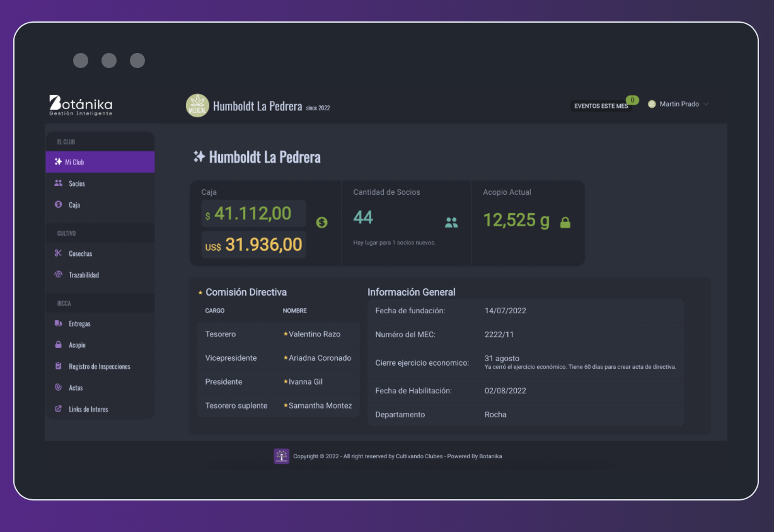Click the Trazabilidad fingerprint icon

[x=59, y=275]
